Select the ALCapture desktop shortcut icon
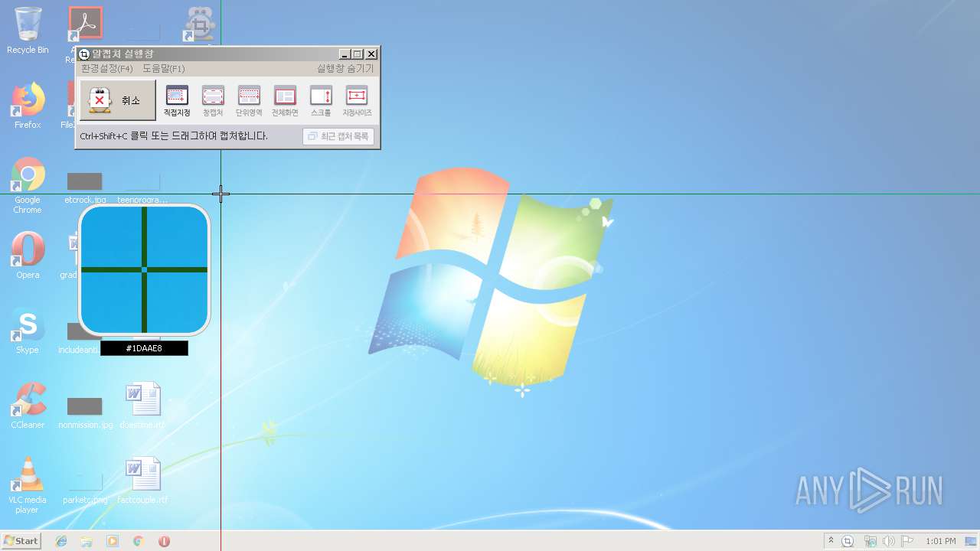 201,24
